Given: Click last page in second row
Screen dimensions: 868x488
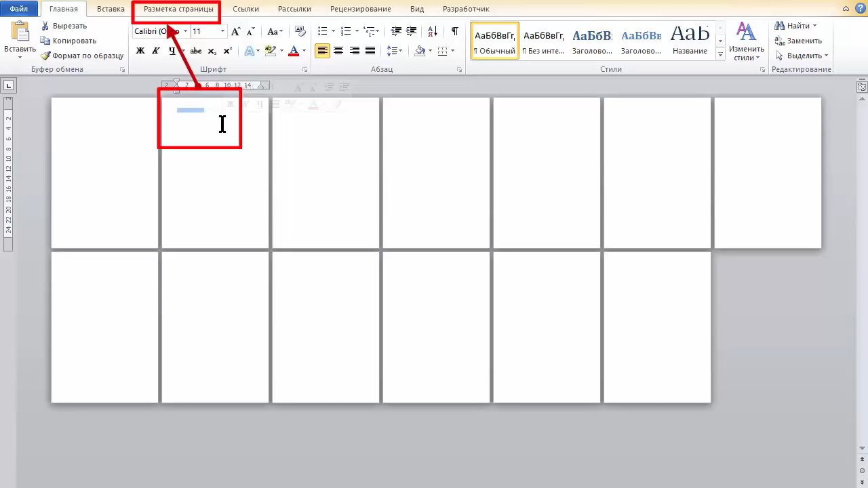Looking at the screenshot, I should click(657, 327).
